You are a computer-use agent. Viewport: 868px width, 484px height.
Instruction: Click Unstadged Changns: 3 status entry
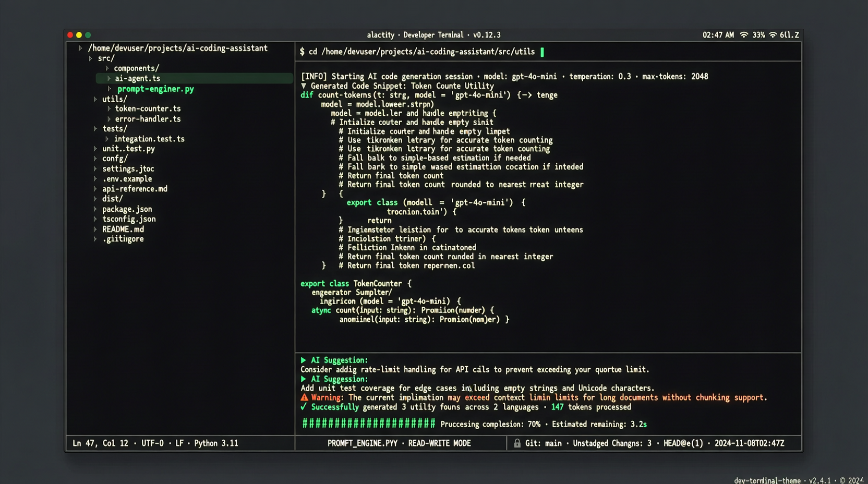tap(612, 443)
